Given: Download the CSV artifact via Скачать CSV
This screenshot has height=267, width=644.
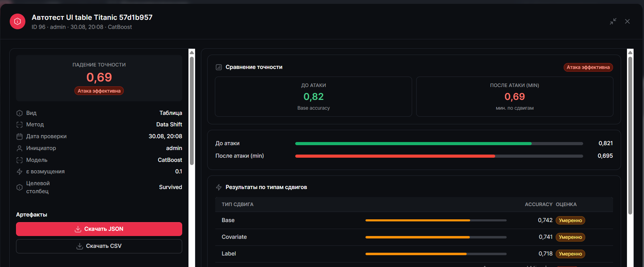Looking at the screenshot, I should 99,246.
